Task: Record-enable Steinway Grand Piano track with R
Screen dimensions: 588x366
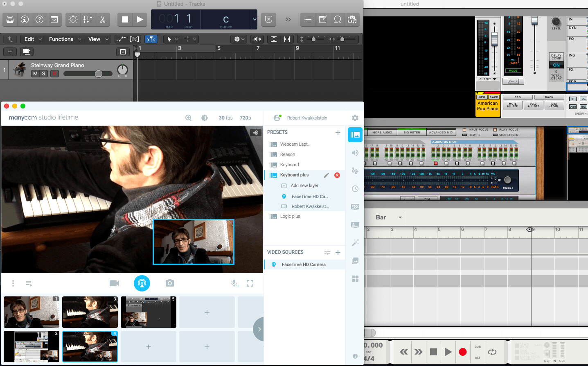Action: coord(54,74)
